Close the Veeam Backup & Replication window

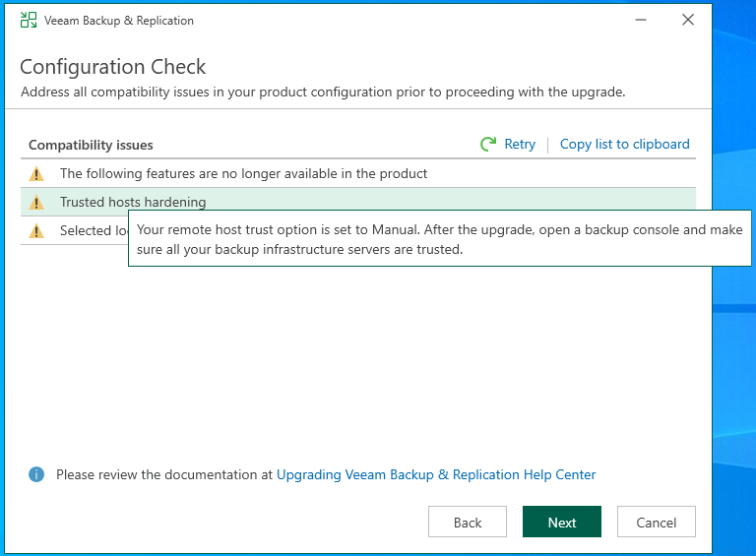688,20
